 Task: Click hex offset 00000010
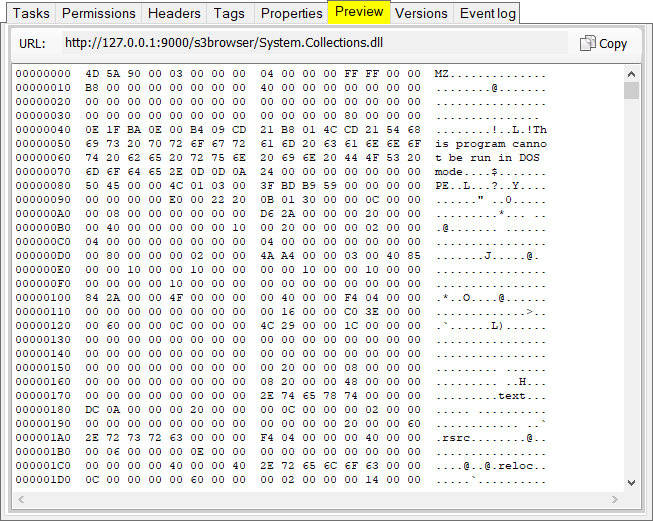point(43,88)
